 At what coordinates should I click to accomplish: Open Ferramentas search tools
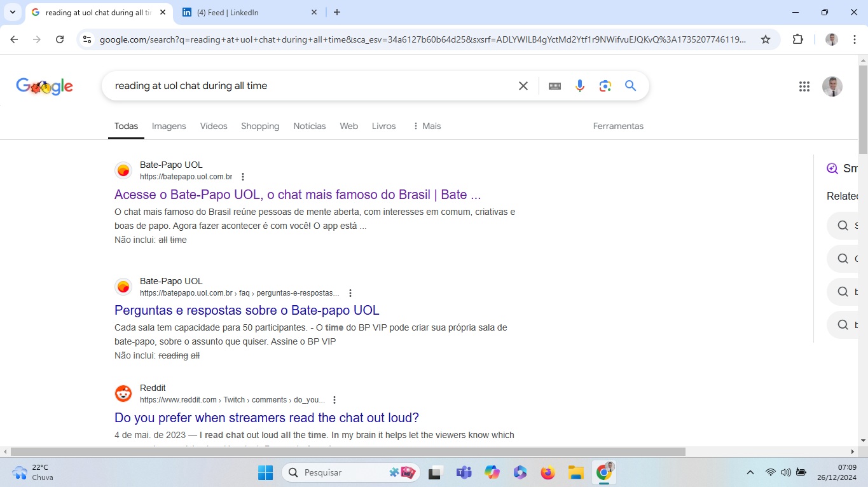[618, 126]
